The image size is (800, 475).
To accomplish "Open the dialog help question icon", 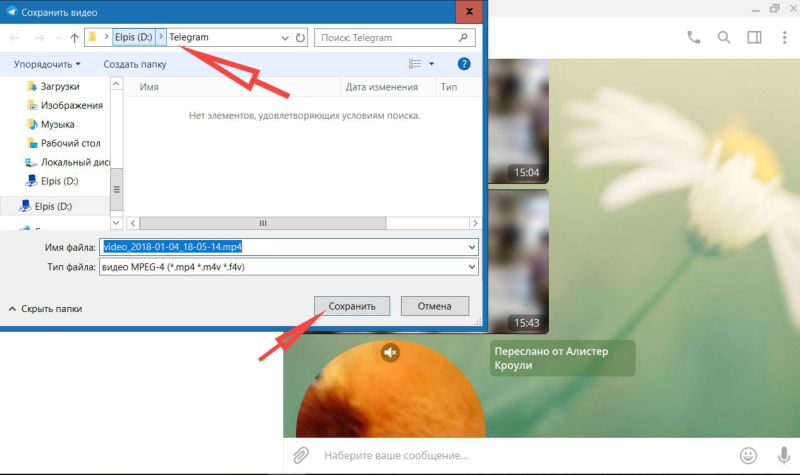I will pos(464,64).
